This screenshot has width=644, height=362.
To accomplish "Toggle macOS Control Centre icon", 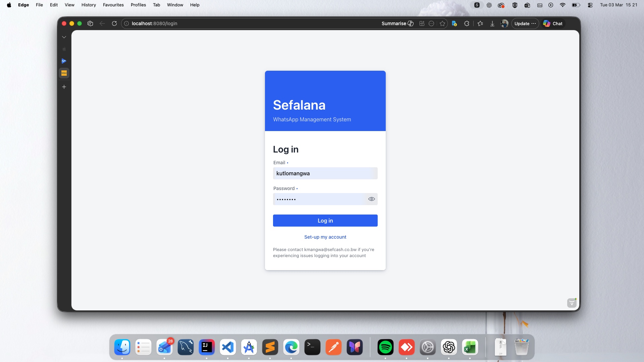I will tap(590, 5).
